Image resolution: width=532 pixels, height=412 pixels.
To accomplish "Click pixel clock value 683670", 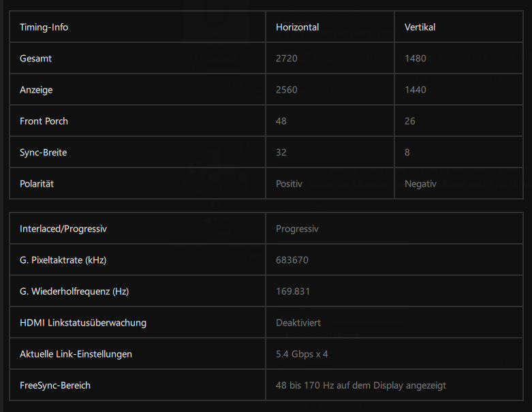I will coord(292,260).
